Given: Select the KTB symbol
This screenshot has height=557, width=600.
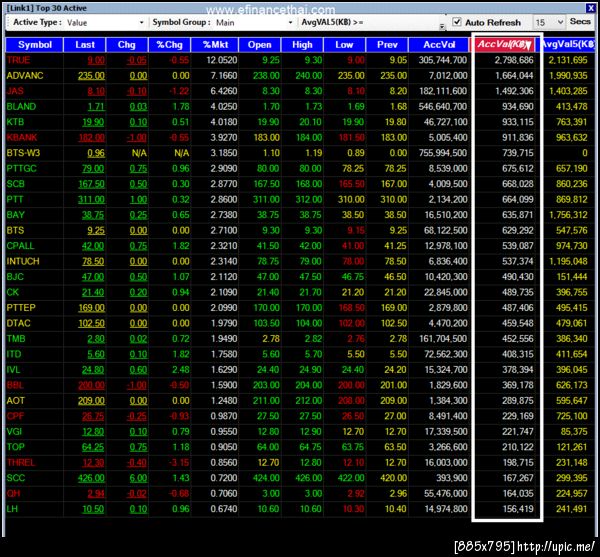Looking at the screenshot, I should tap(15, 122).
